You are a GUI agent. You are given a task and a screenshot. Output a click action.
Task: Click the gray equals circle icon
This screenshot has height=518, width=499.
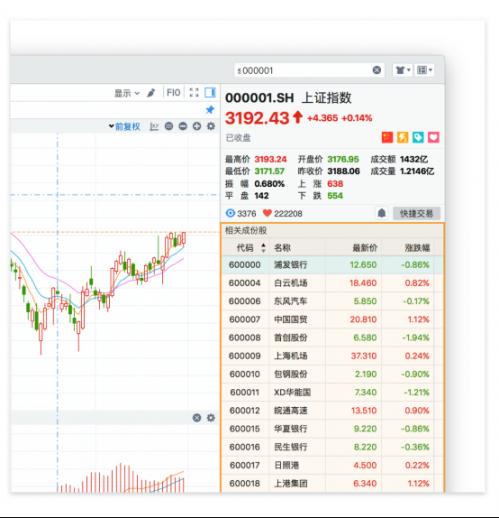point(169,126)
